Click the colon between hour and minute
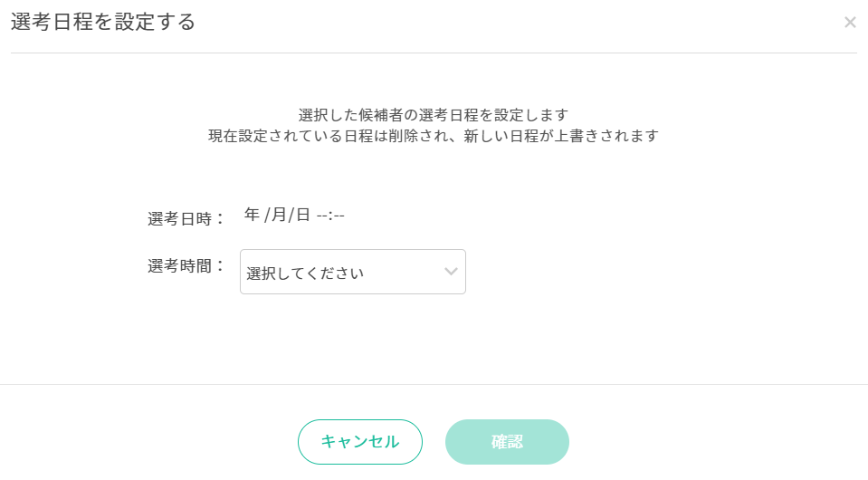The height and width of the screenshot is (480, 868). 330,215
